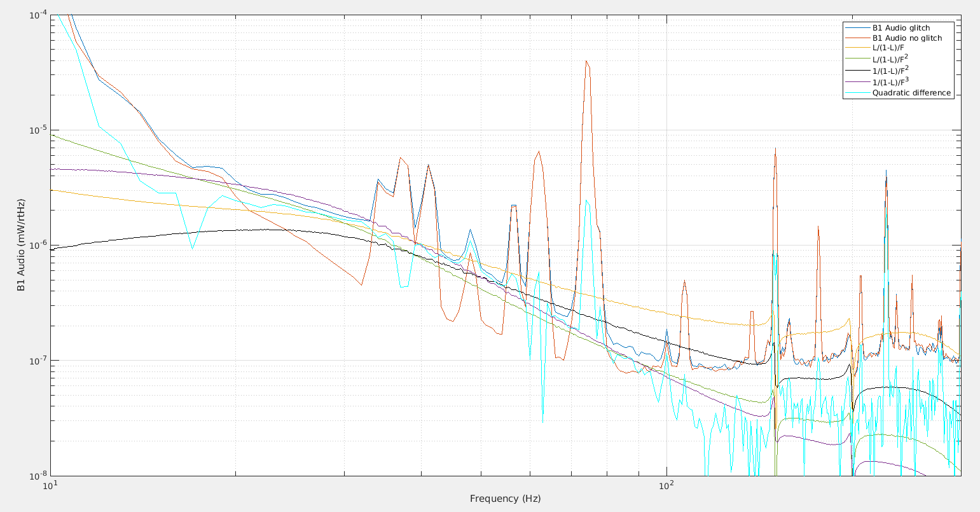The height and width of the screenshot is (512, 980).
Task: Select the 'B1 Audio glitch' legend entry
Action: [x=901, y=28]
